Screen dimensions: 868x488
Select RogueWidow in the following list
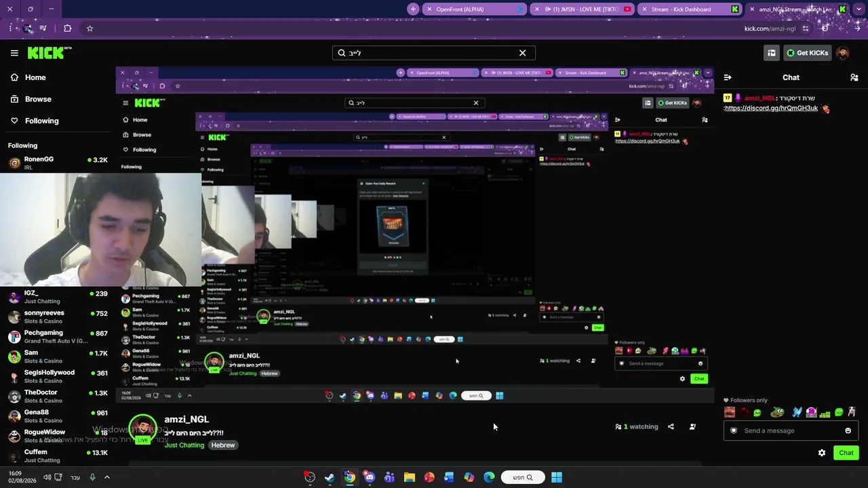click(57, 436)
